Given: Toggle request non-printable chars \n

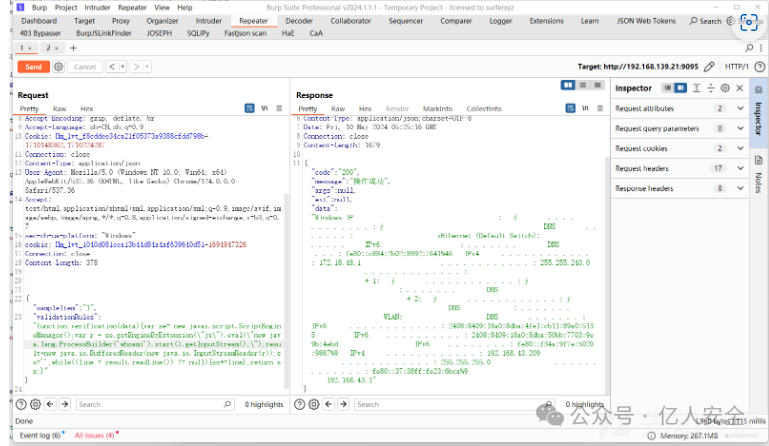Looking at the screenshot, I should click(x=264, y=108).
